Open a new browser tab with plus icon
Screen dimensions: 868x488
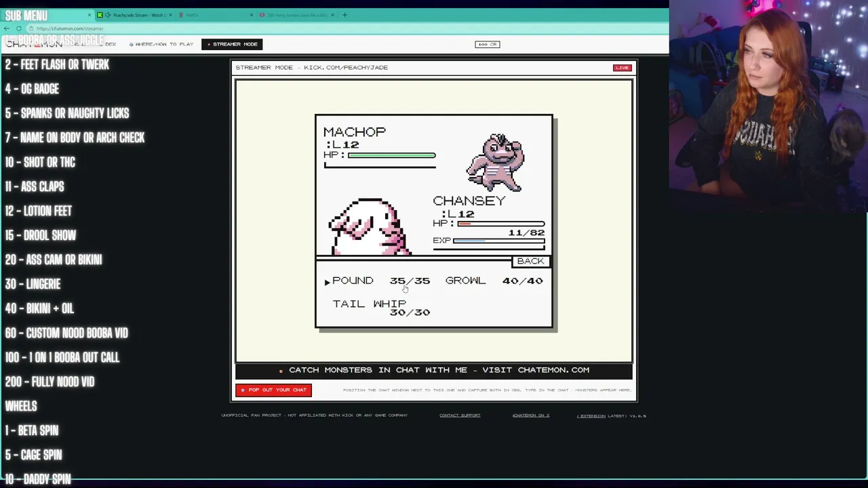(x=344, y=15)
